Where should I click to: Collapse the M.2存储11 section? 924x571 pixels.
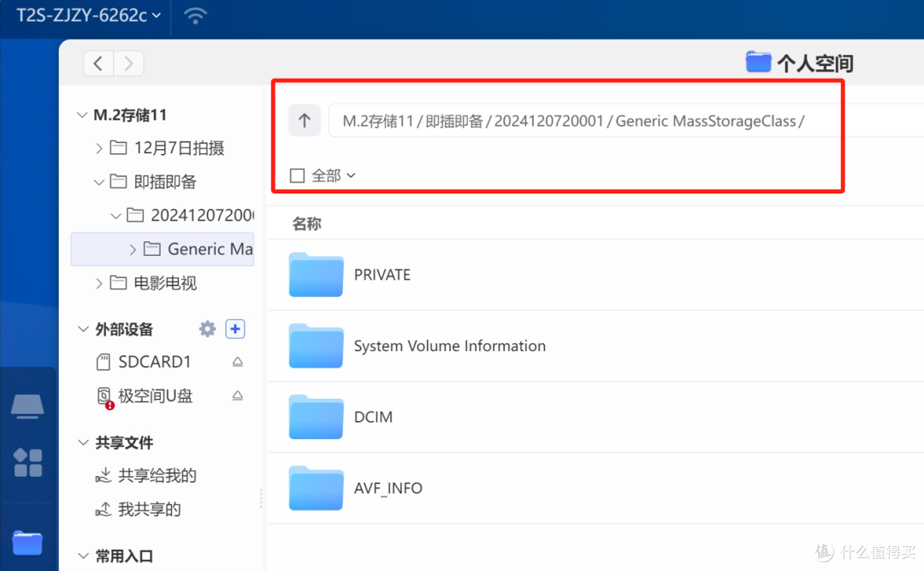tap(82, 114)
